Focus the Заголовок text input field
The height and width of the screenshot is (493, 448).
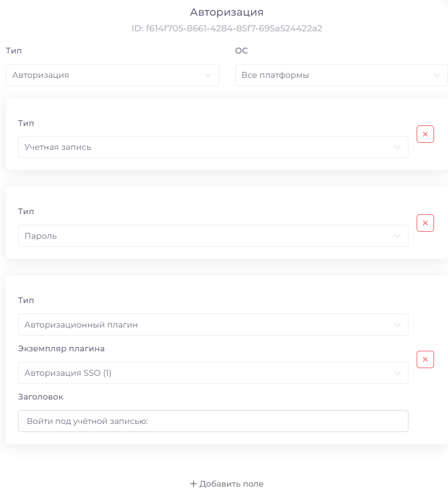(x=213, y=421)
